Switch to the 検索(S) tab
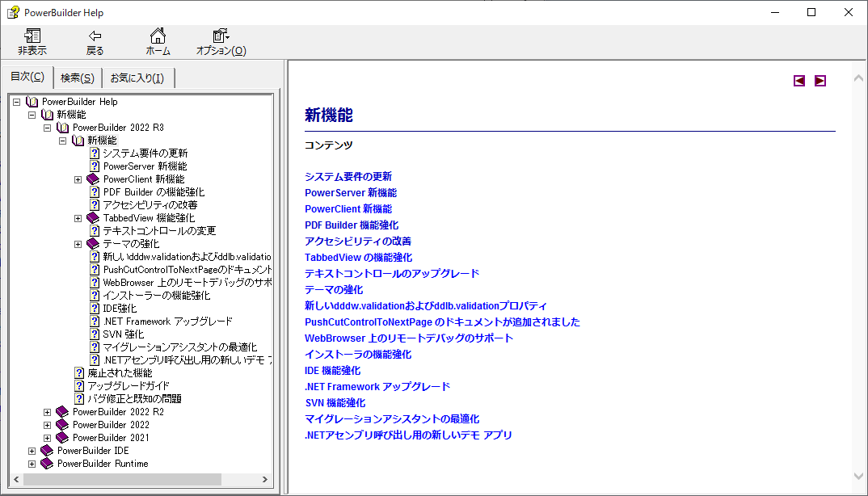The width and height of the screenshot is (868, 496). pos(76,77)
